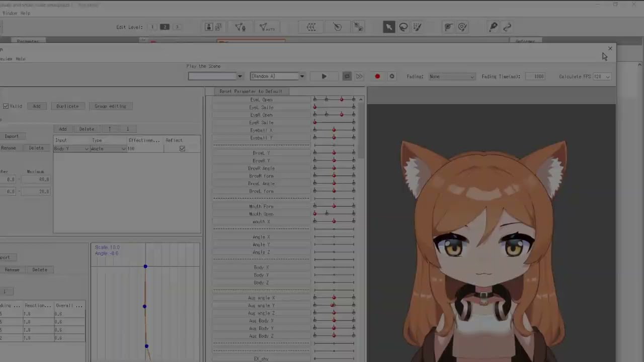Viewport: 644px width, 362px height.
Task: Click the upper Import button
Action: (x=12, y=136)
